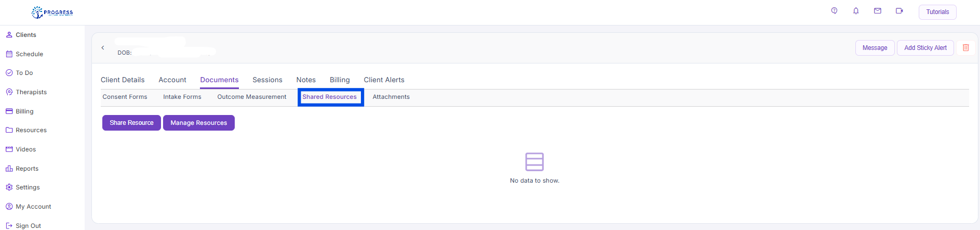Screen dimensions: 980x230
Task: Click the Share Resource button
Action: point(131,123)
